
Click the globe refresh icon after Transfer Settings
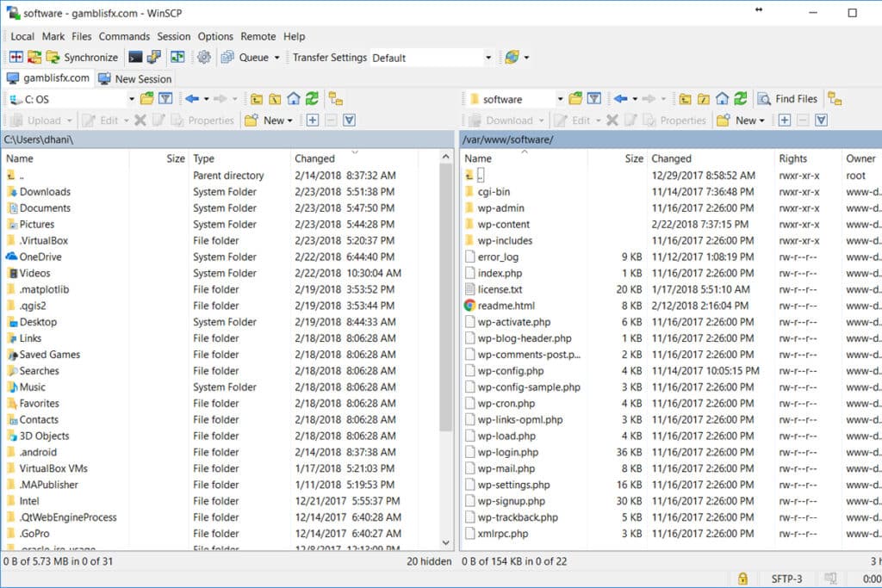click(512, 58)
